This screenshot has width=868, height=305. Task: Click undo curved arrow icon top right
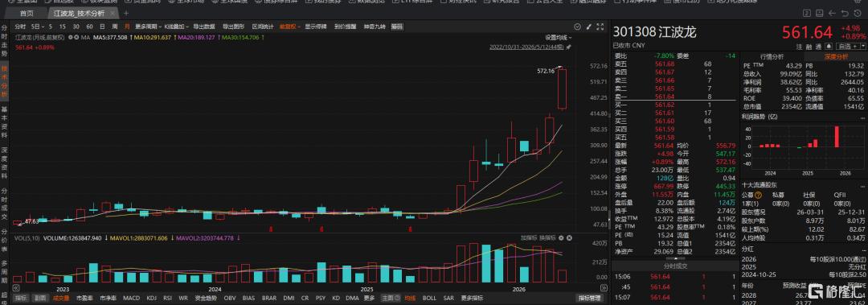point(845,14)
